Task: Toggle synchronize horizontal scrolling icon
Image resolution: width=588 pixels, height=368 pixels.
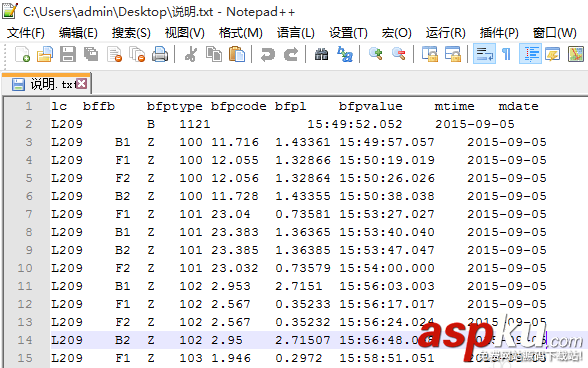Action: [453, 54]
